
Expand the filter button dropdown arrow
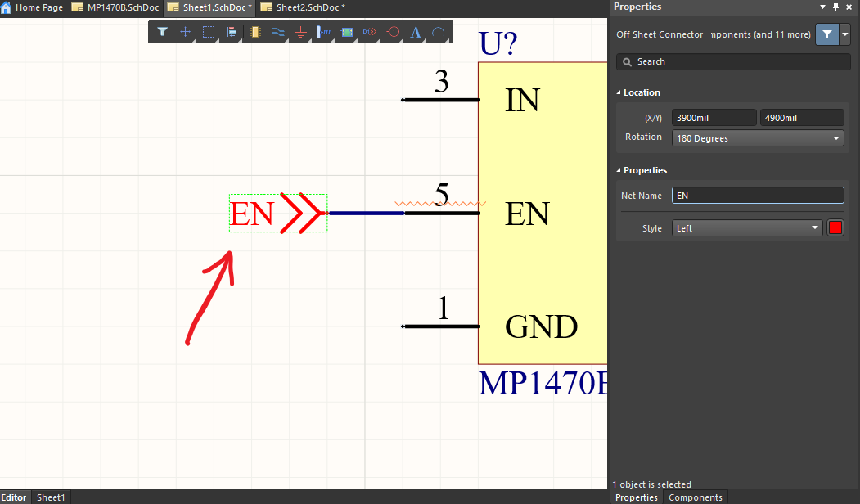[844, 34]
